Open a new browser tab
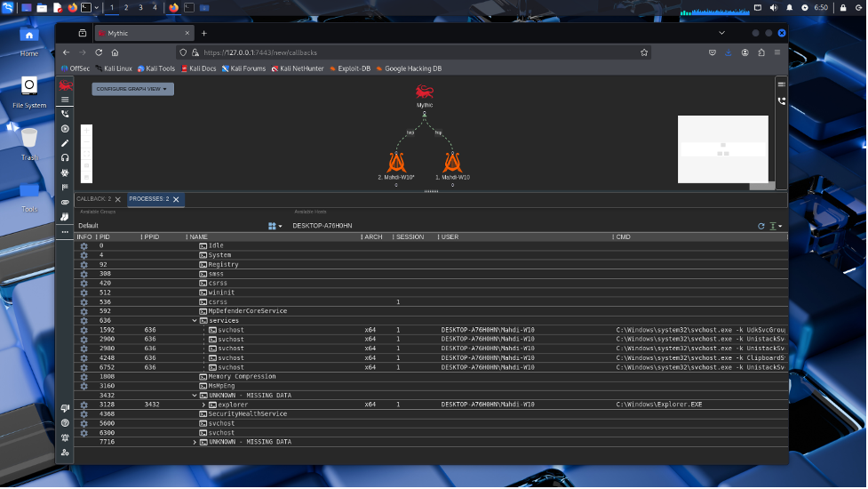This screenshot has height=489, width=868. click(204, 33)
